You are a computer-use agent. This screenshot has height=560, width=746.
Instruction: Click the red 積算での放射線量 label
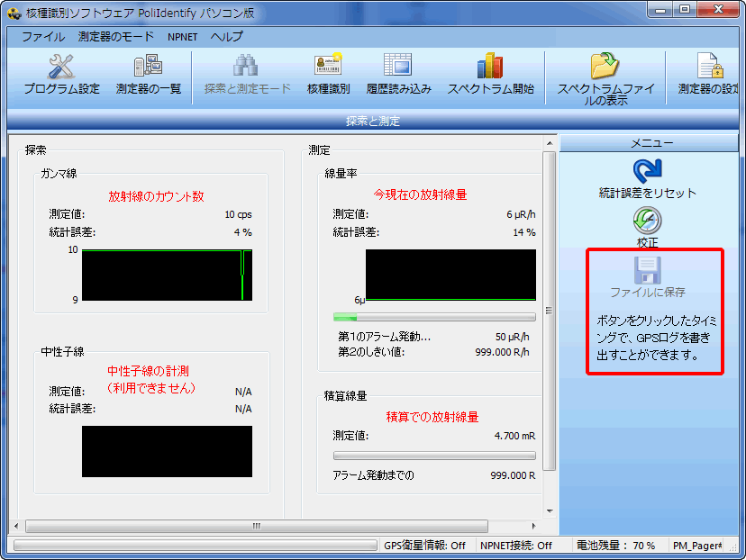pos(432,417)
